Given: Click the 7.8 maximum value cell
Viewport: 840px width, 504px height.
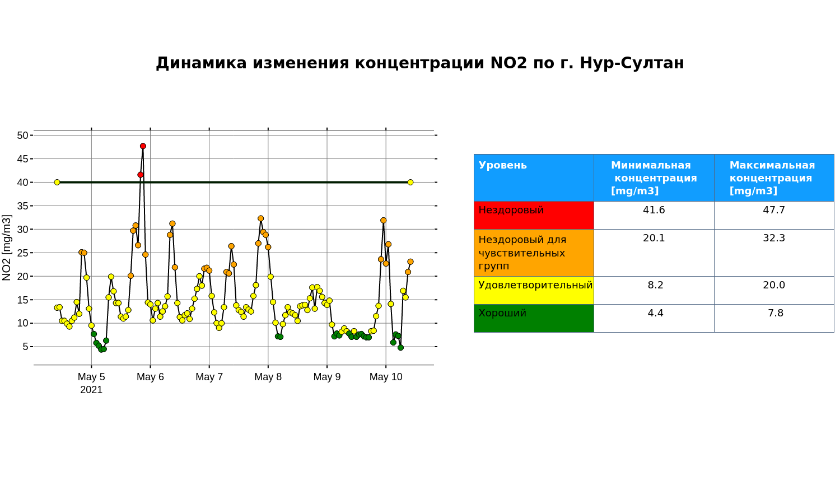Looking at the screenshot, I should (774, 318).
